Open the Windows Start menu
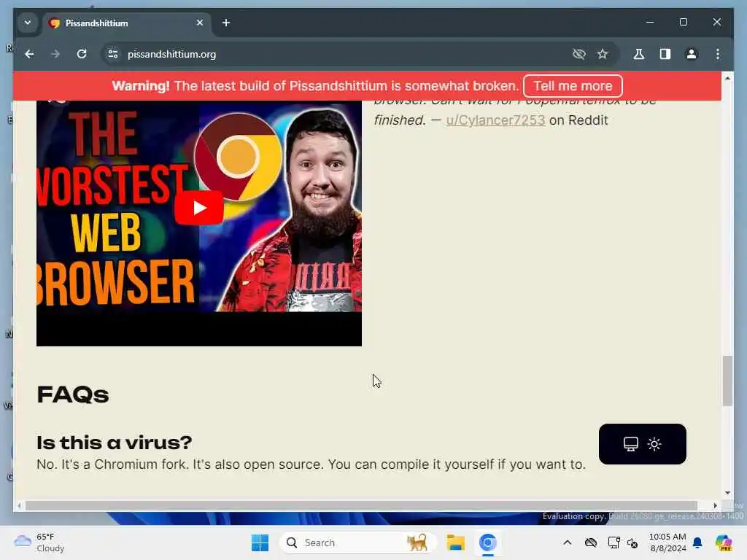747x560 pixels. click(260, 542)
